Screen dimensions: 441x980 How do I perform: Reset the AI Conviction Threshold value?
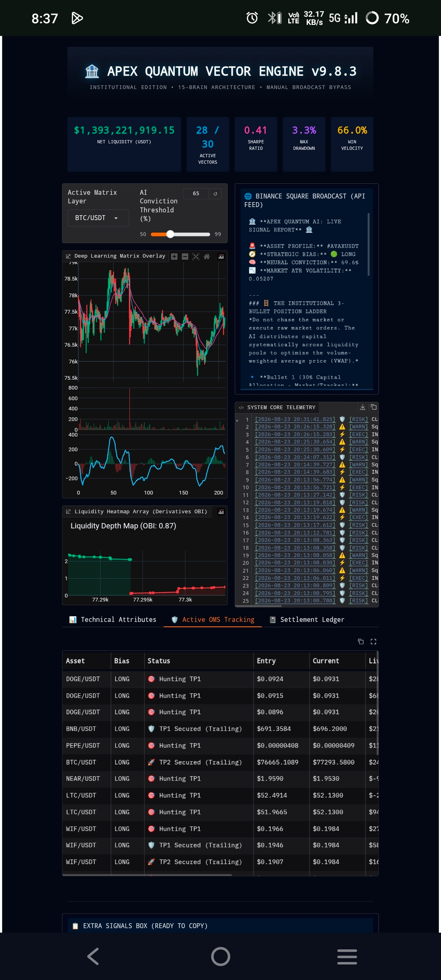click(215, 194)
